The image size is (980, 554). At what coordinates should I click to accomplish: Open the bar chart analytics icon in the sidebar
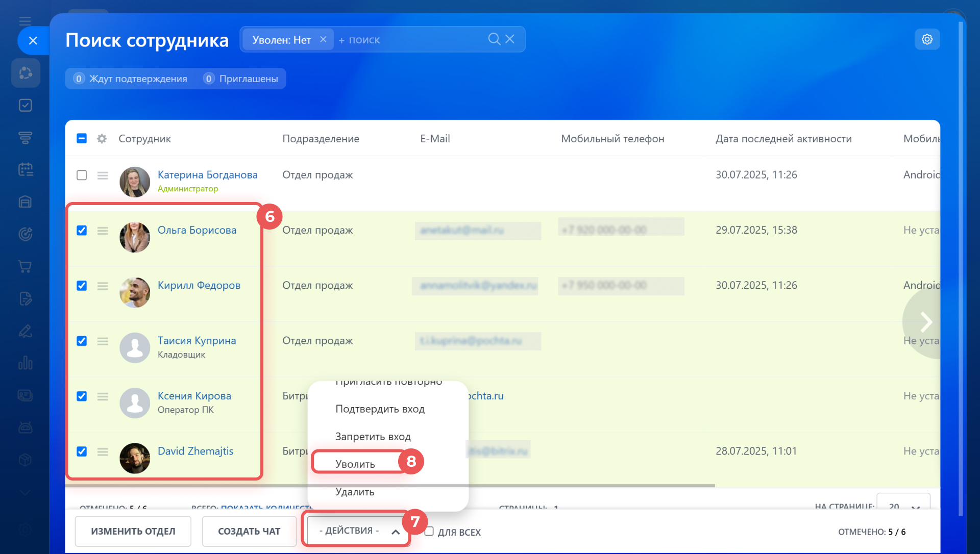coord(25,363)
